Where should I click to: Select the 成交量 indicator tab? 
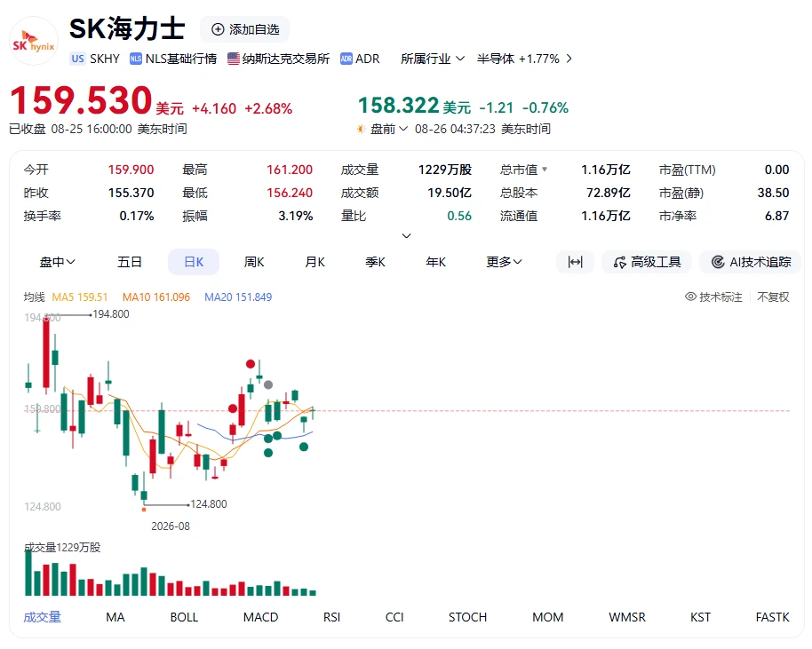43,617
